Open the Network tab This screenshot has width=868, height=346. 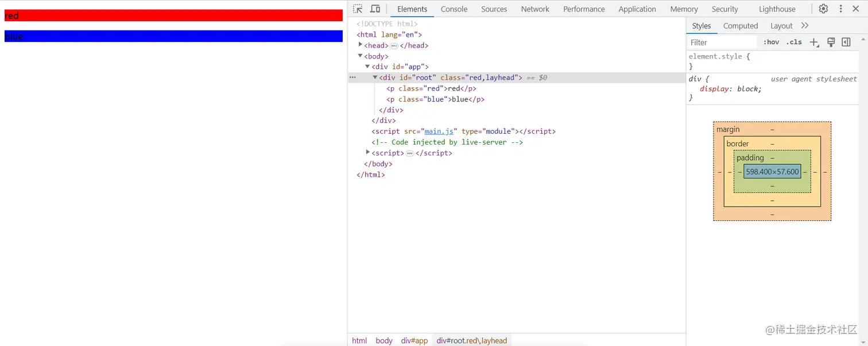(x=535, y=9)
